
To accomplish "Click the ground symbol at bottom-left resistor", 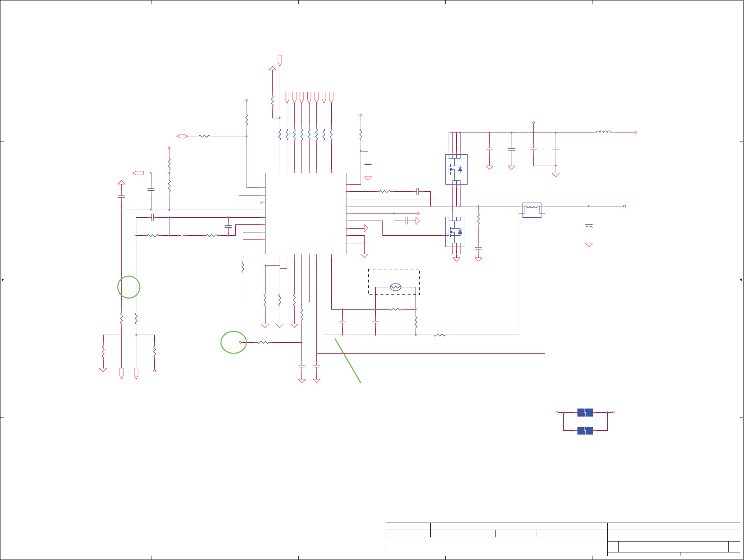I will tap(103, 370).
